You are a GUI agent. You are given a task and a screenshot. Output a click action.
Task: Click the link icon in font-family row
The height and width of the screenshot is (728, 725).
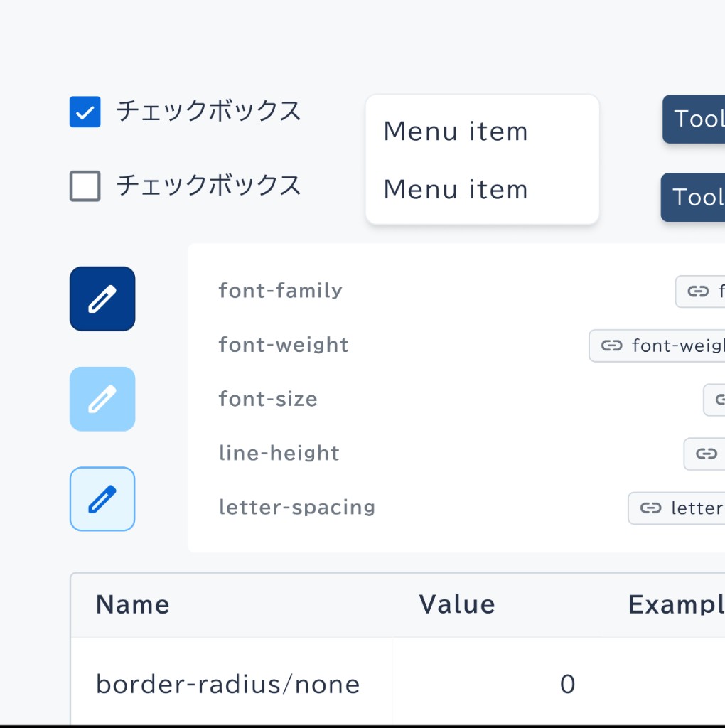point(698,291)
